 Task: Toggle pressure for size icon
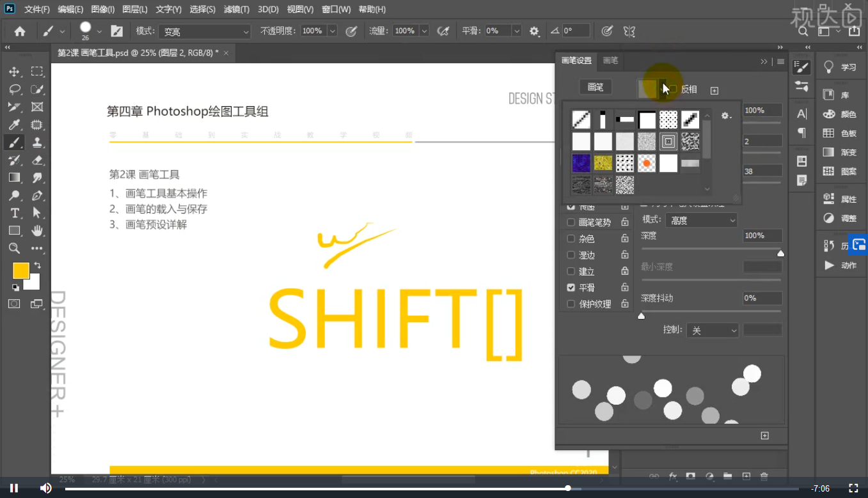607,31
